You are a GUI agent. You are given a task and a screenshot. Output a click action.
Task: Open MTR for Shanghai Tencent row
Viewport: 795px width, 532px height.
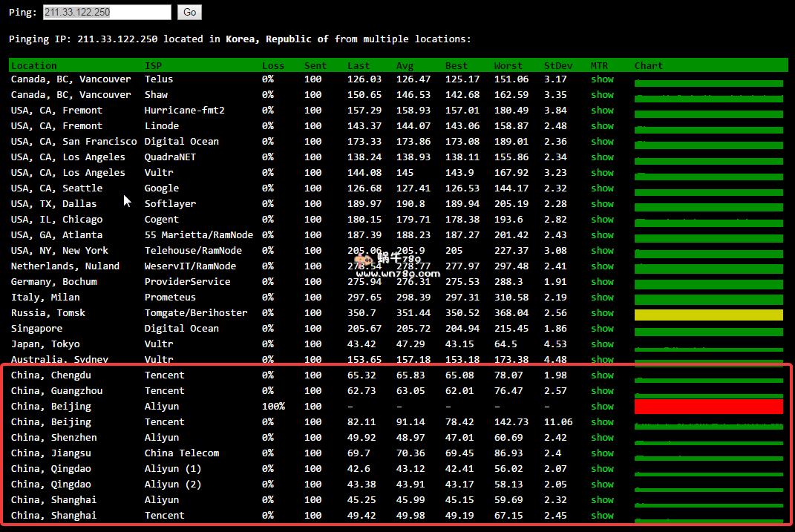[x=602, y=516]
